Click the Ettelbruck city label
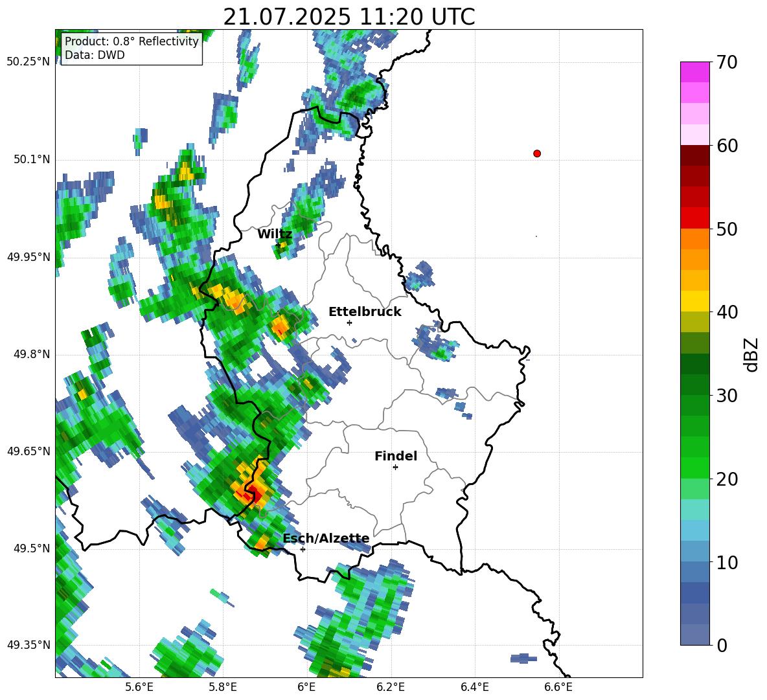The height and width of the screenshot is (700, 767). [x=365, y=312]
